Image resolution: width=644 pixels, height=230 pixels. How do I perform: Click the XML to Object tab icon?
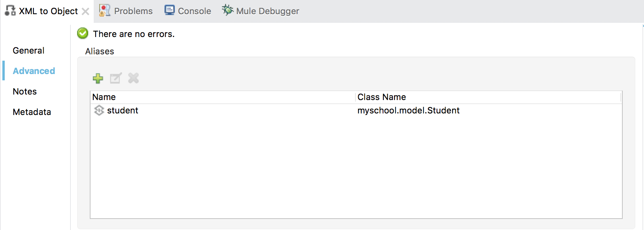coord(10,11)
